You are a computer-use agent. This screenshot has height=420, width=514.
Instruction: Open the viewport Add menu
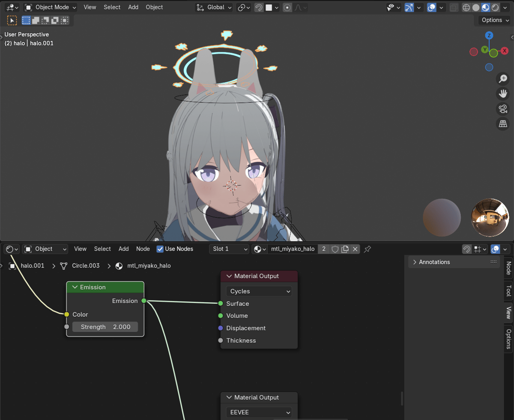(x=133, y=7)
